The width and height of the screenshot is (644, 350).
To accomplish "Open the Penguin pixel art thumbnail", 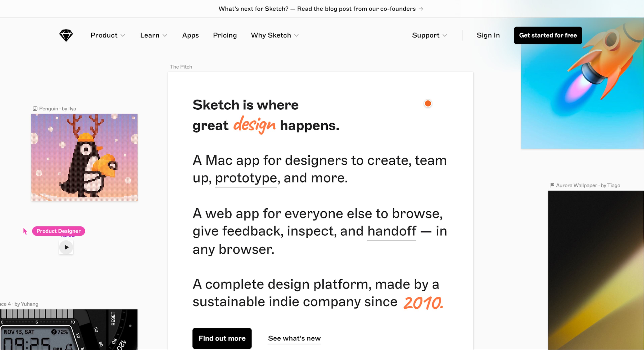I will point(84,157).
